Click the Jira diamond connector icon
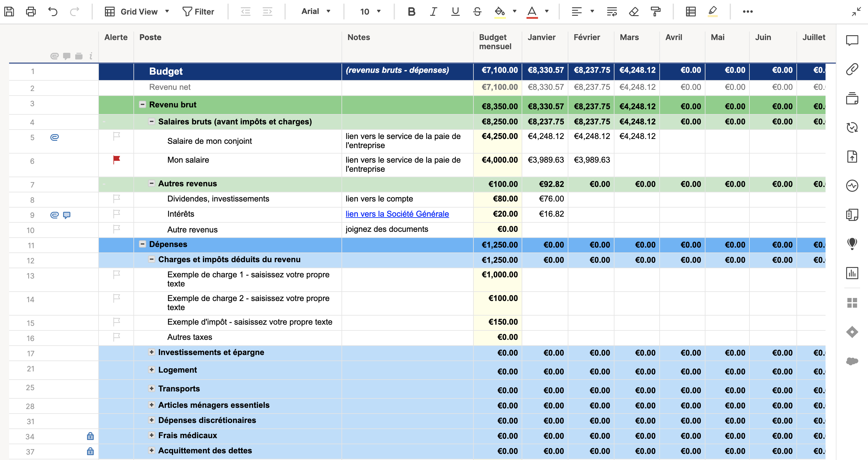Viewport: 868px width, 460px height. pyautogui.click(x=852, y=332)
